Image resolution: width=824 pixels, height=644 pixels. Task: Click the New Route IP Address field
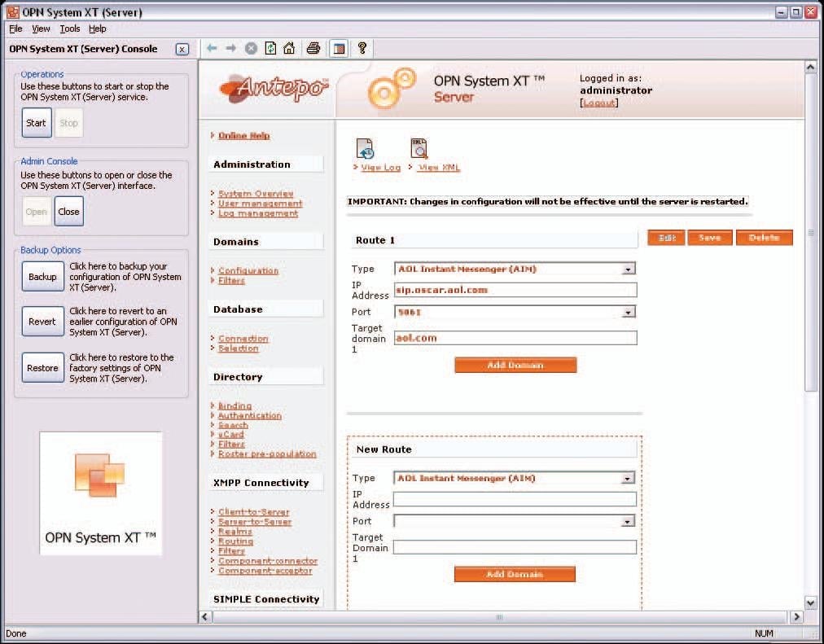515,499
